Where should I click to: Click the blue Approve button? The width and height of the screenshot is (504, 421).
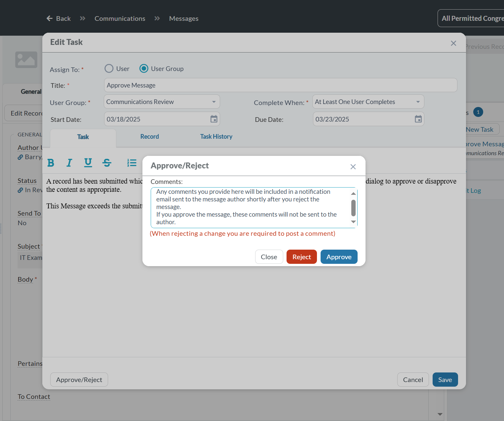click(x=339, y=257)
